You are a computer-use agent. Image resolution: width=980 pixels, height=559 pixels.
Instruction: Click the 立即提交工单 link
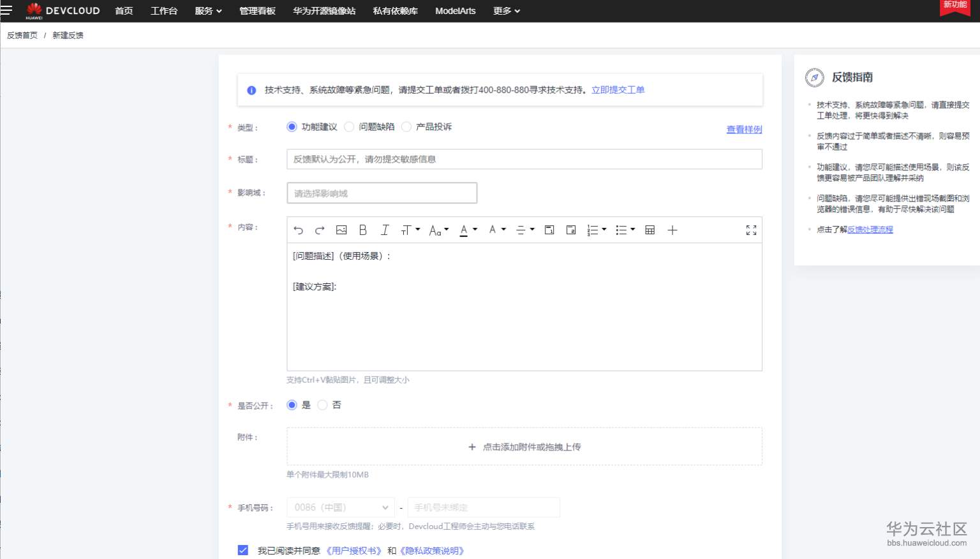[x=618, y=90]
